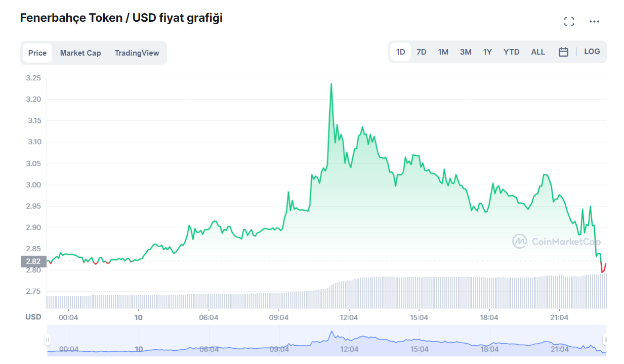The height and width of the screenshot is (364, 624).
Task: Select the Price tab
Action: tap(37, 53)
